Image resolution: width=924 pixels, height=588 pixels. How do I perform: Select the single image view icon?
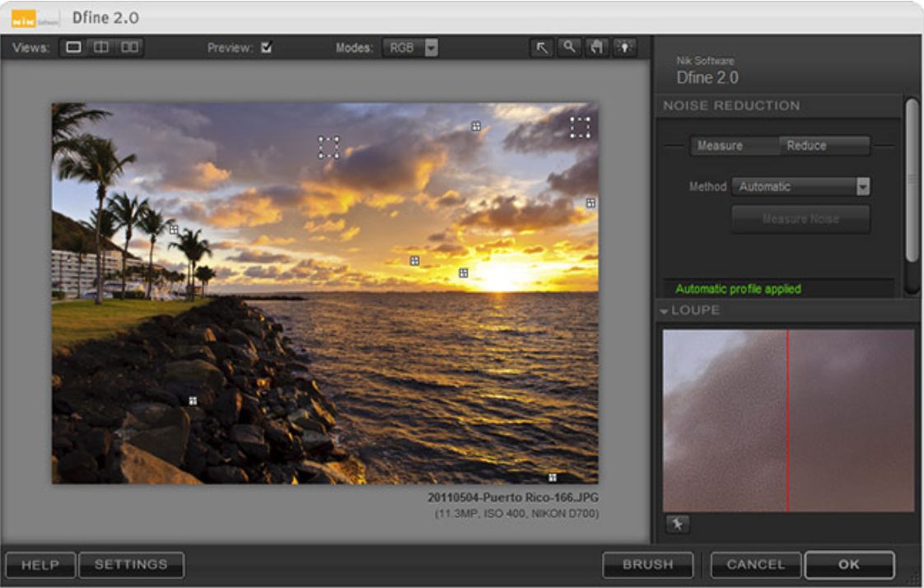tap(74, 48)
